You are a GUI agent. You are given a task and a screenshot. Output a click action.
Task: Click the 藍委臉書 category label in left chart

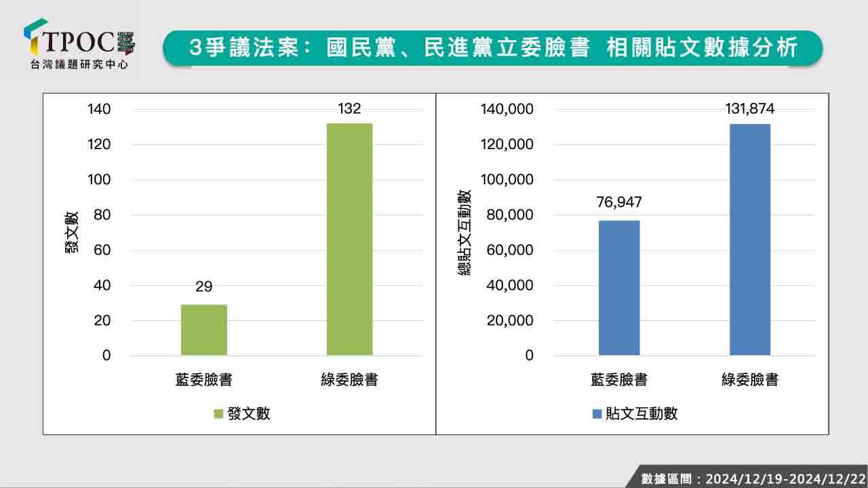203,380
